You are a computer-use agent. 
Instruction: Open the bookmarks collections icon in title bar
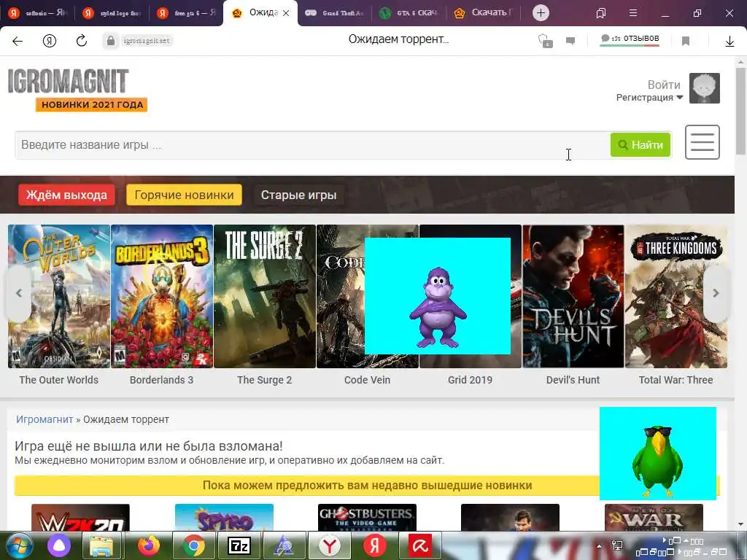pos(601,13)
